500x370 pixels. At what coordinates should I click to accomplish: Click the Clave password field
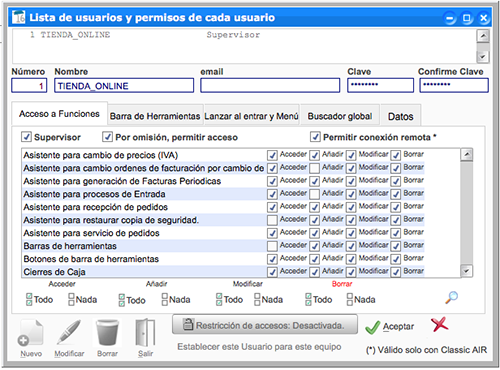coord(380,85)
